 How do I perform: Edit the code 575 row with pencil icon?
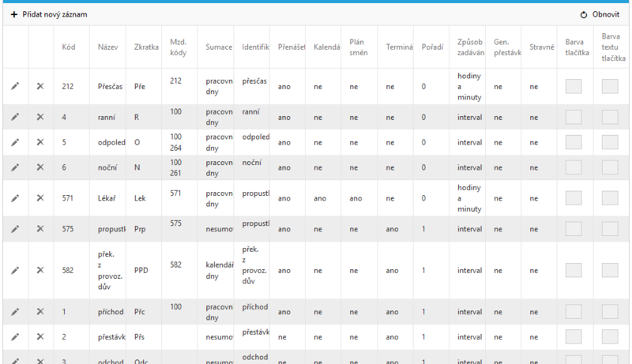(x=15, y=229)
